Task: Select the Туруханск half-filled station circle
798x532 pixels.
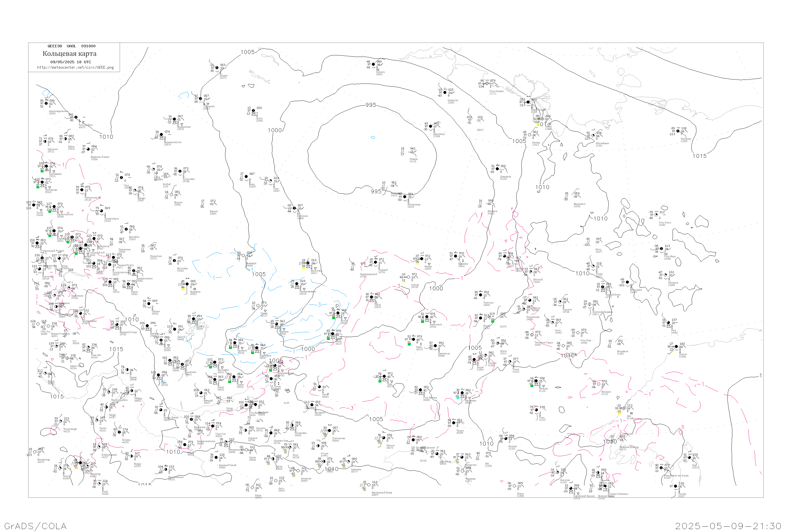Action: coord(201,99)
